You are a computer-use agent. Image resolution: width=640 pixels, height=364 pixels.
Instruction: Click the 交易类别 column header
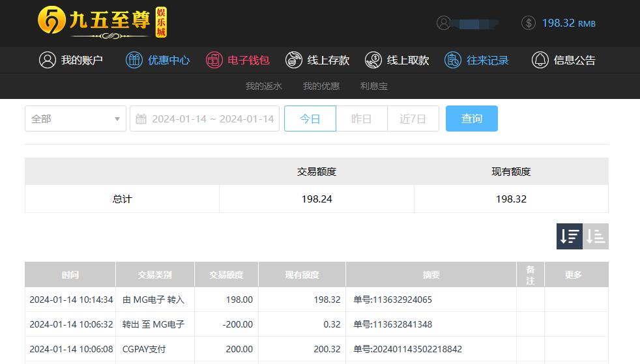coord(155,275)
